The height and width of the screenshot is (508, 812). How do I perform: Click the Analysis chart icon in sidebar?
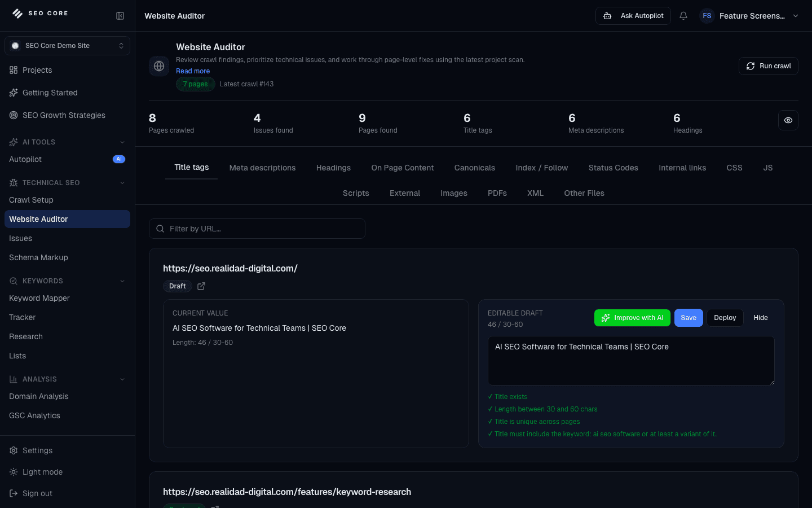coord(14,379)
